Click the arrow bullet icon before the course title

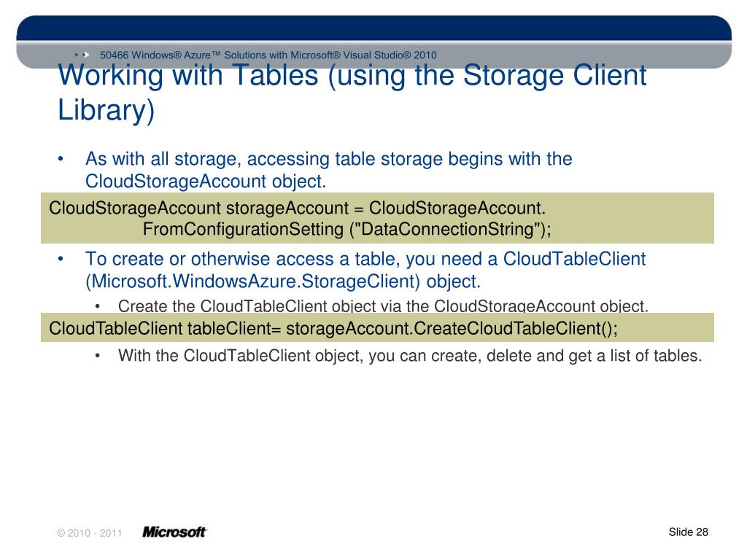[x=83, y=55]
